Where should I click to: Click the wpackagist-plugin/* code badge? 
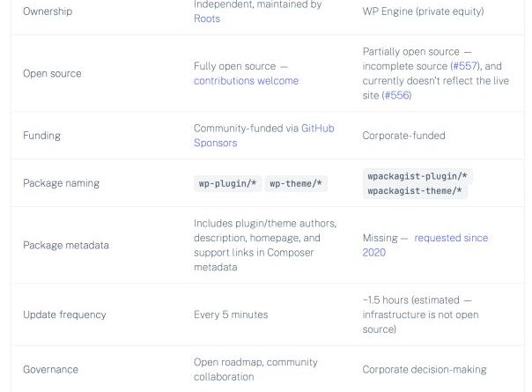tap(417, 176)
